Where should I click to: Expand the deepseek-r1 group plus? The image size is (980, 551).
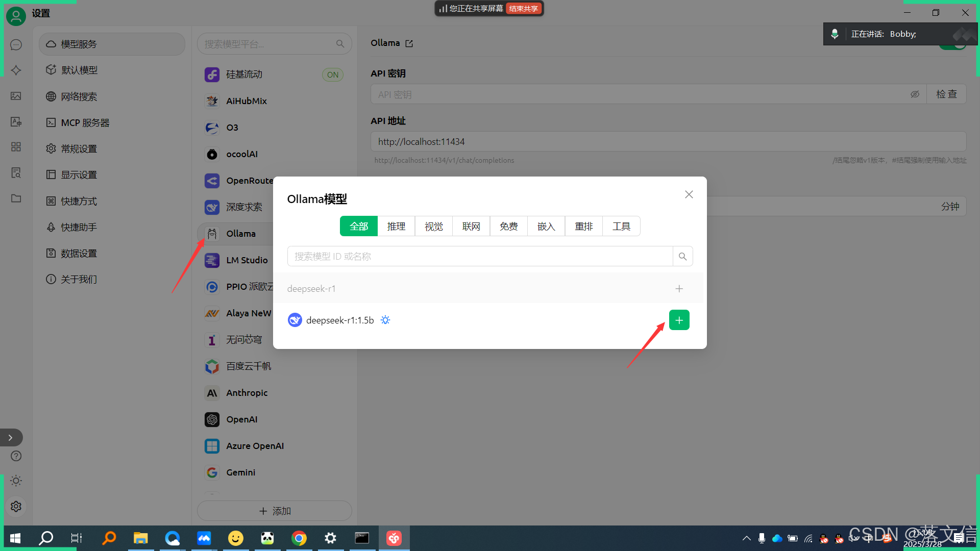[679, 289]
